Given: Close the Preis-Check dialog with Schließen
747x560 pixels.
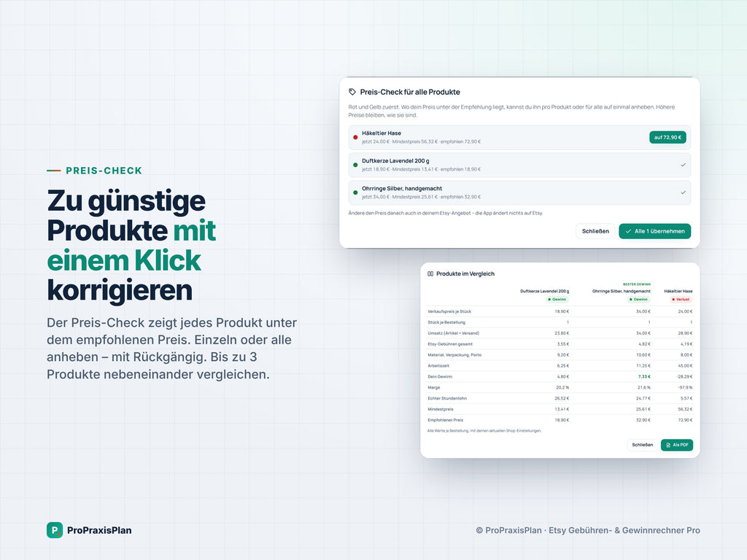Looking at the screenshot, I should pos(595,231).
